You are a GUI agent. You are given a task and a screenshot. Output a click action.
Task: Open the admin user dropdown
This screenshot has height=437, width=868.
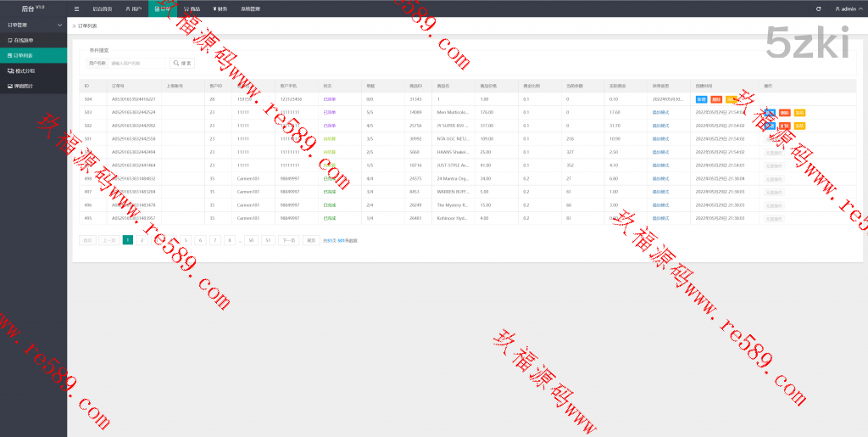[846, 8]
